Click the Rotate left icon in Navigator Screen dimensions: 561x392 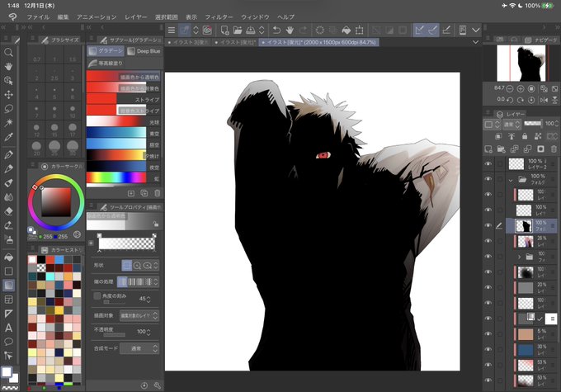[510, 100]
